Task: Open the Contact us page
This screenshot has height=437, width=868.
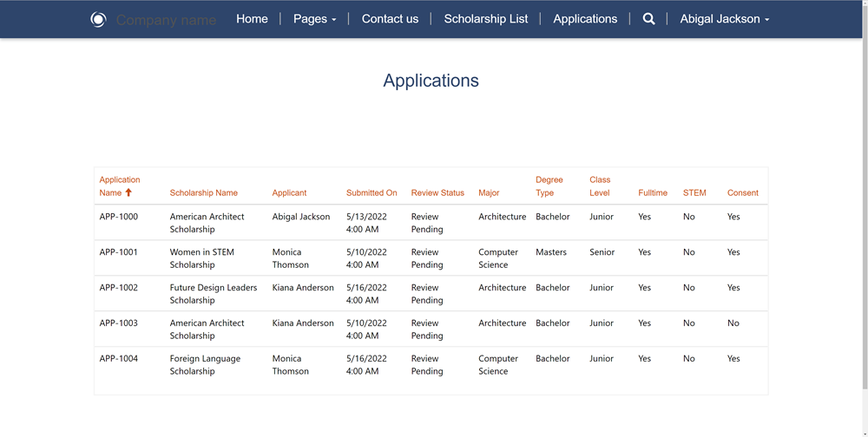Action: coord(390,19)
